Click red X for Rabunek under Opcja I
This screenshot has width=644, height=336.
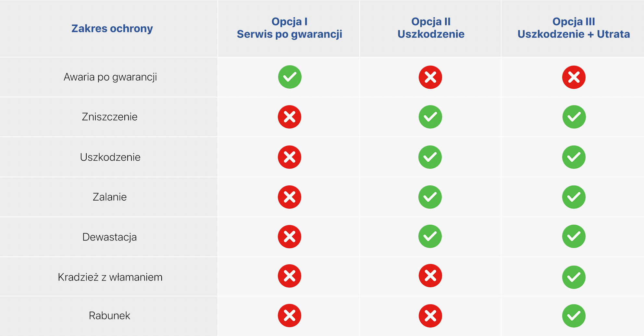290,316
